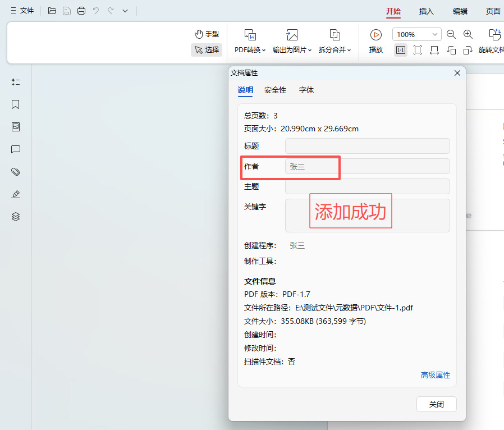Open the 高级属性 link
This screenshot has width=504, height=430.
pyautogui.click(x=435, y=375)
